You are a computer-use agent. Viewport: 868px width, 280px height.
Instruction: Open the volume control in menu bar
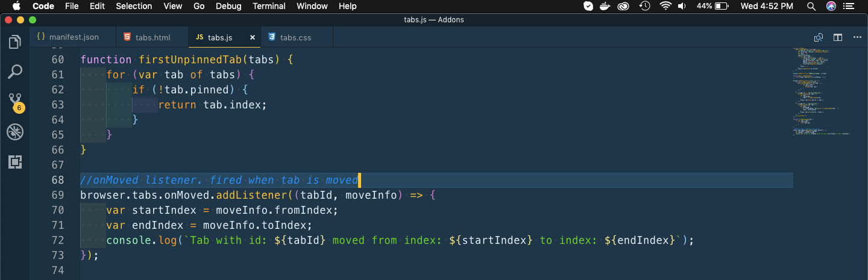click(682, 6)
